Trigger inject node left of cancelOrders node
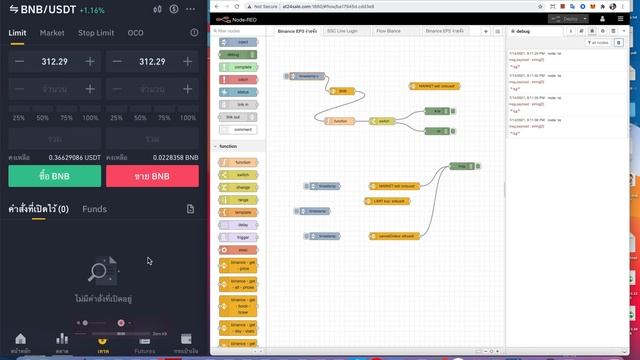Image resolution: width=640 pixels, height=360 pixels. click(306, 236)
